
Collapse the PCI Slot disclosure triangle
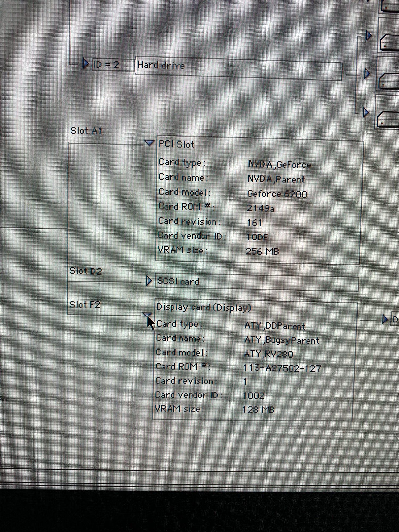[x=149, y=143]
